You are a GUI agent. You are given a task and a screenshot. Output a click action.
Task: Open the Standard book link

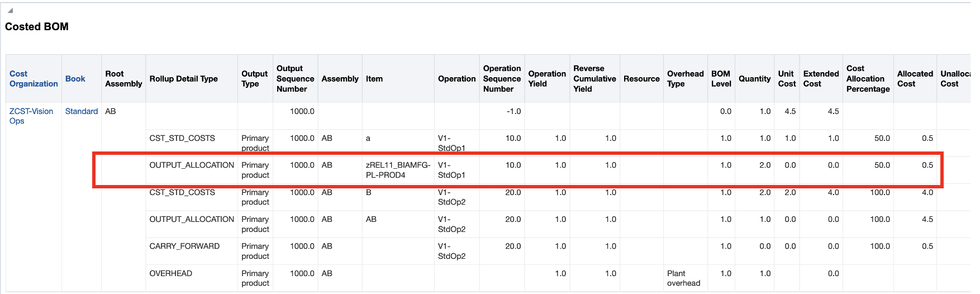(82, 111)
